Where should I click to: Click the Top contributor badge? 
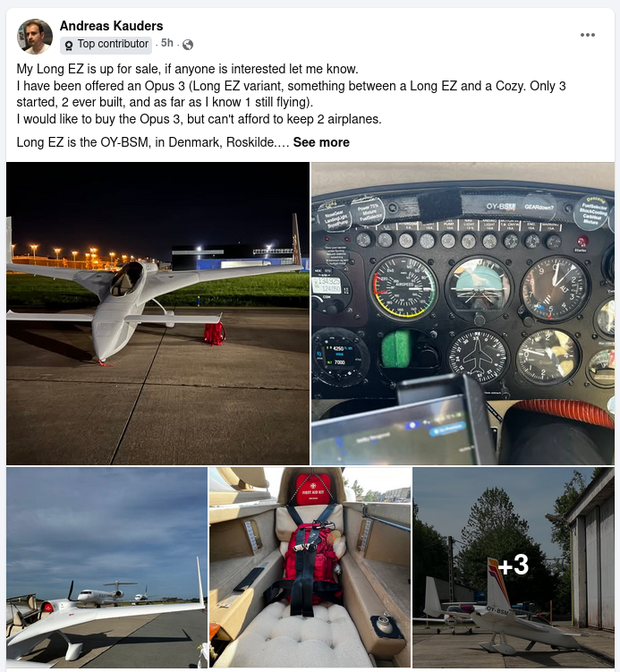point(106,45)
